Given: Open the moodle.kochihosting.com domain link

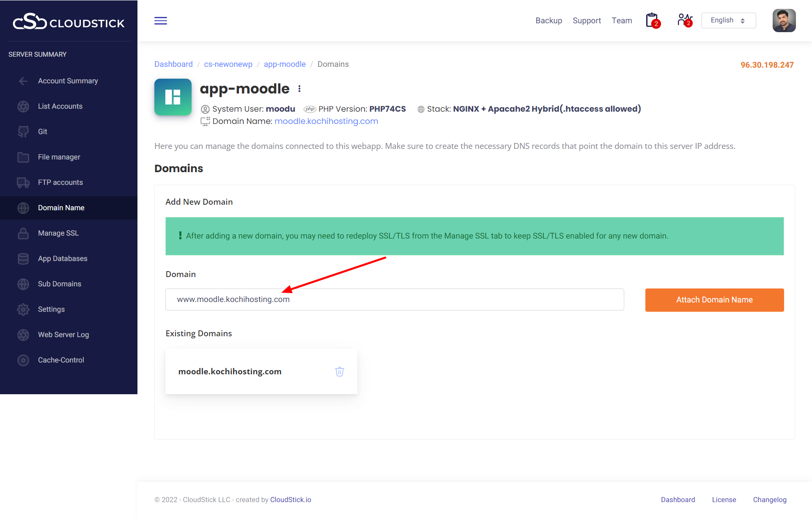Looking at the screenshot, I should pos(326,121).
